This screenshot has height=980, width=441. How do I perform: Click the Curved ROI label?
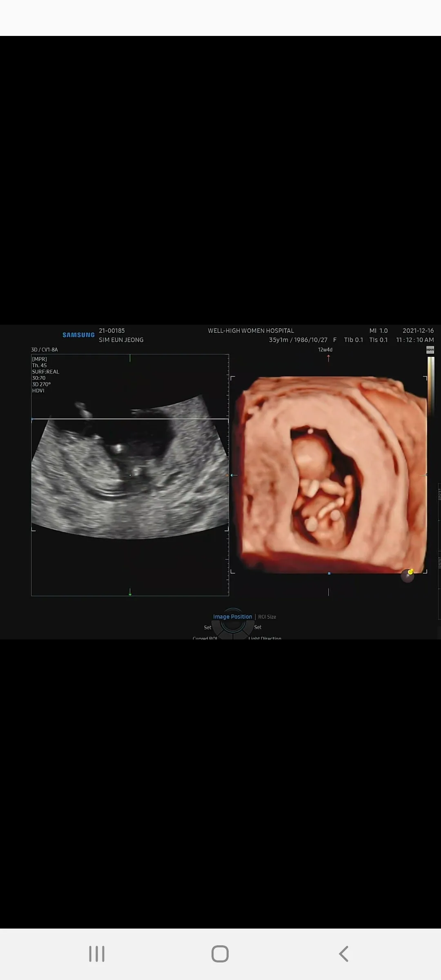click(x=205, y=638)
